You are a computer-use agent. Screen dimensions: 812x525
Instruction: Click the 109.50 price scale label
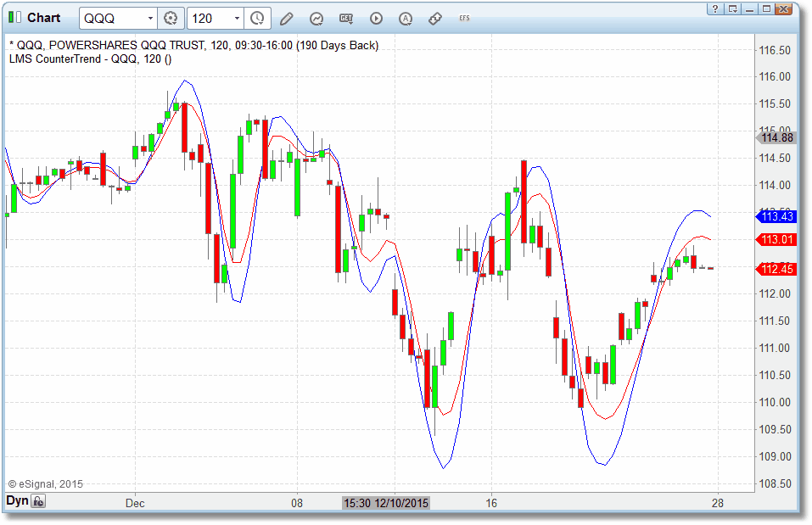coord(775,430)
